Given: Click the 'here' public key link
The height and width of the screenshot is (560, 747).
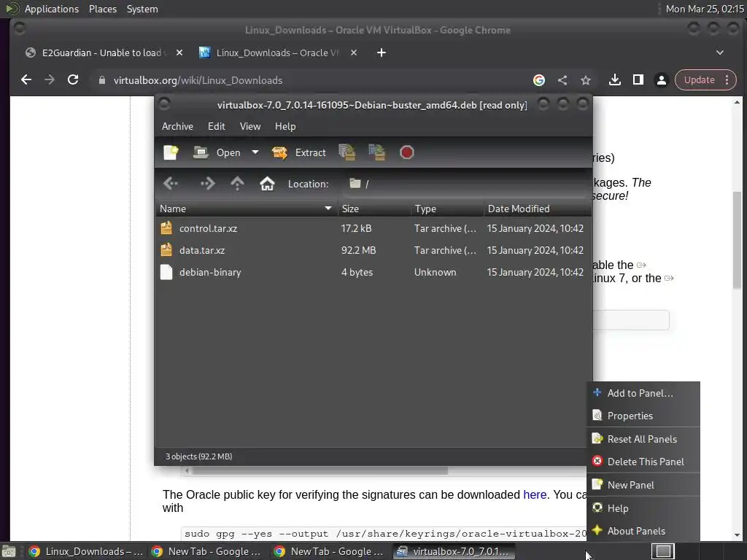Looking at the screenshot, I should [535, 495].
